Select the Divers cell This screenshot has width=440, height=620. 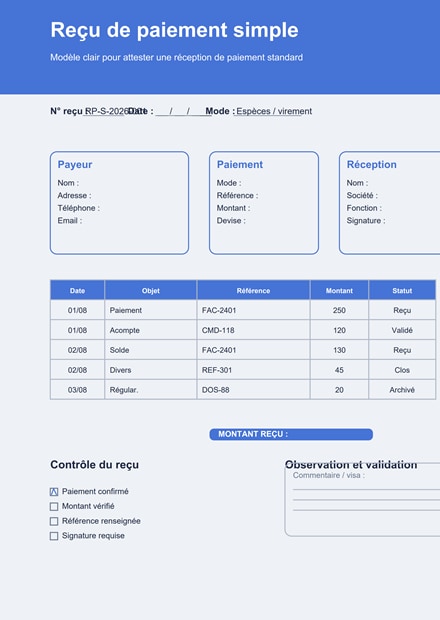151,370
